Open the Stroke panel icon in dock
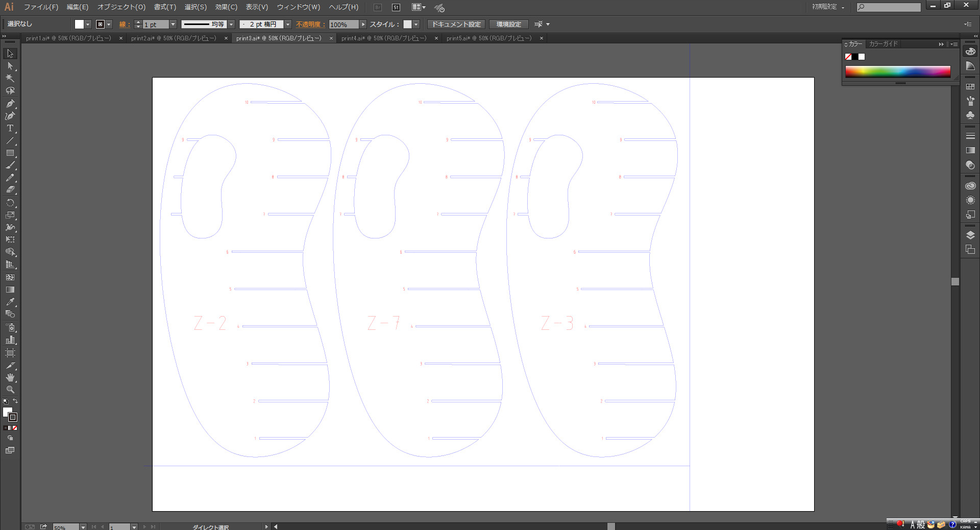 point(970,136)
